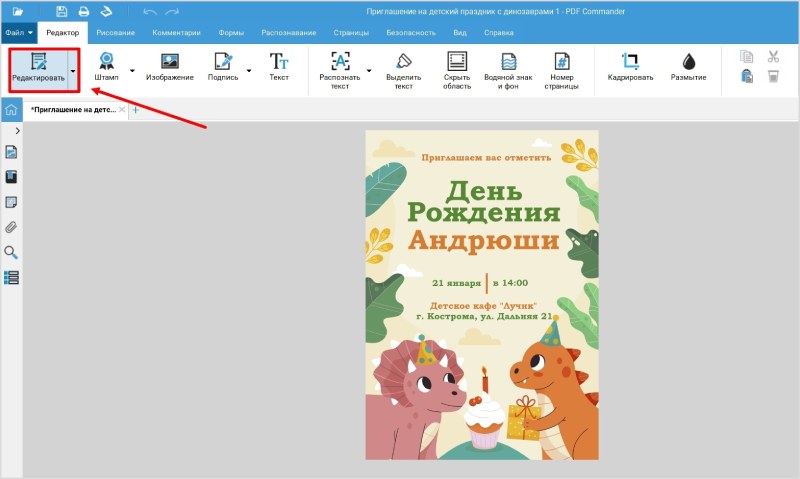Screen dimensions: 800x479
Task: Click the Редактировать edit tool
Action: [38, 67]
